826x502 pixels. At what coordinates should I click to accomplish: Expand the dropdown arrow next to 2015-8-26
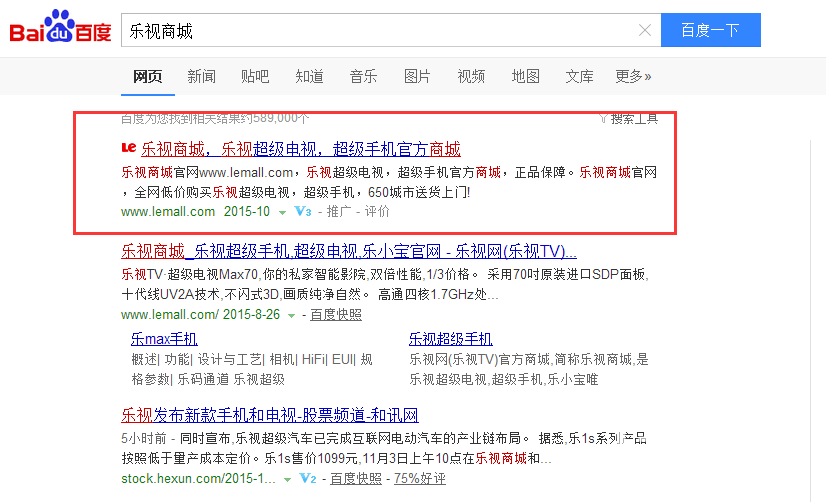[291, 315]
